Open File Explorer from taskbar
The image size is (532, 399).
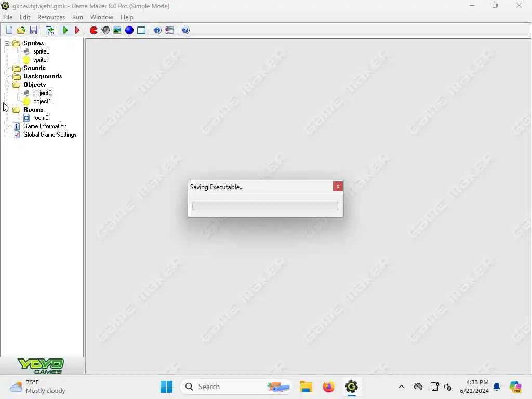pos(305,387)
